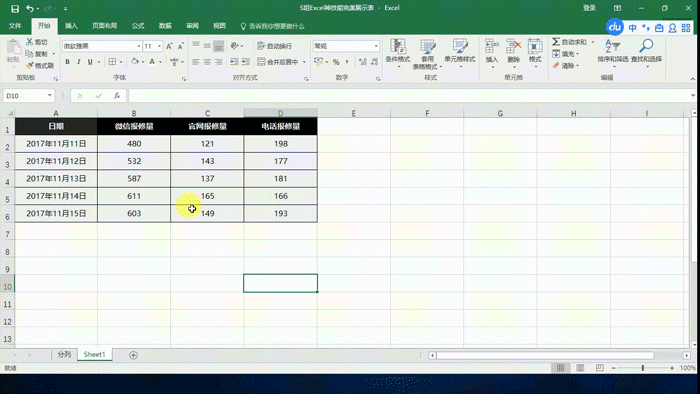The height and width of the screenshot is (394, 700).
Task: Click the Fill Color paint bucket icon
Action: tap(135, 62)
